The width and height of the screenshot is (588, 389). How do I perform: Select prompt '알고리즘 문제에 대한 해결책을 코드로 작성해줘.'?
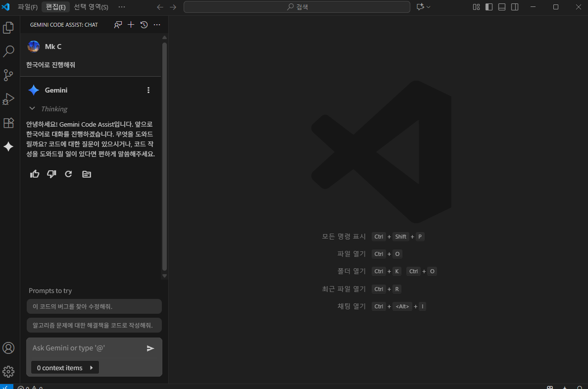(x=94, y=325)
